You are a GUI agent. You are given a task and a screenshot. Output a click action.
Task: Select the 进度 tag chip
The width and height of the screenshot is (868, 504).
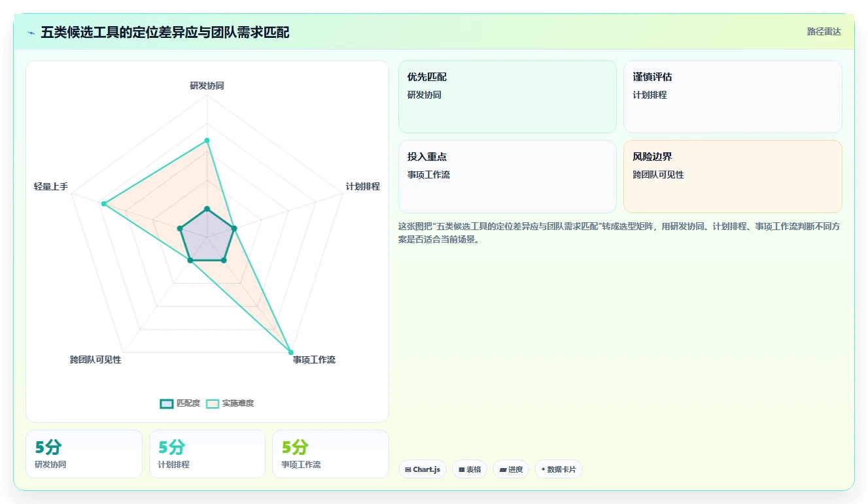511,469
